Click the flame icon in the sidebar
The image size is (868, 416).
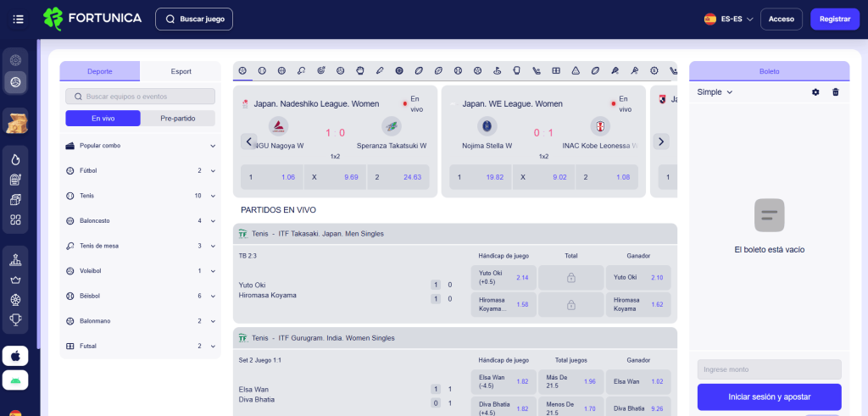(15, 158)
